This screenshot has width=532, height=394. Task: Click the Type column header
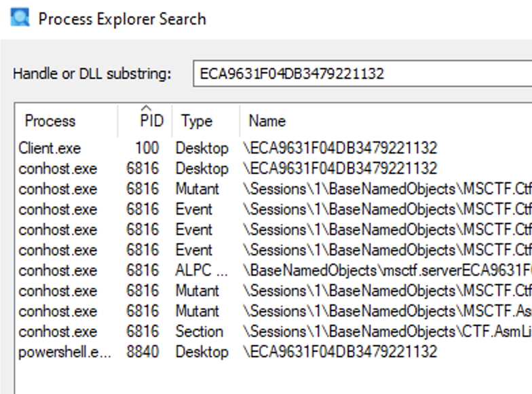click(197, 121)
